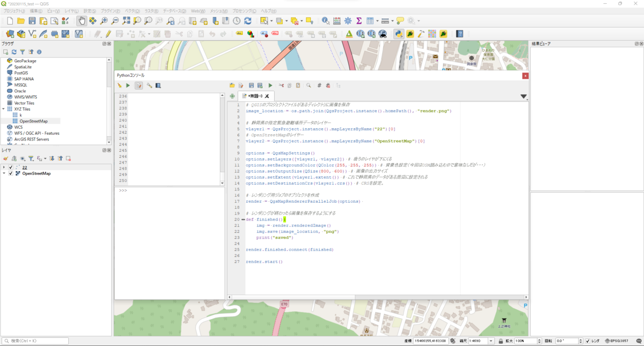Run the script in the editor toolbar
The width and height of the screenshot is (644, 346).
click(x=270, y=85)
